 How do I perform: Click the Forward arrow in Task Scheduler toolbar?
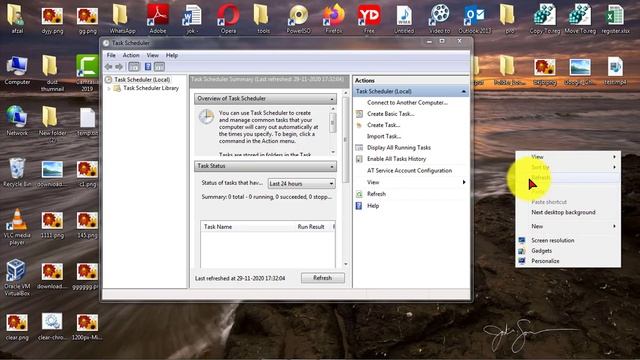(x=119, y=67)
